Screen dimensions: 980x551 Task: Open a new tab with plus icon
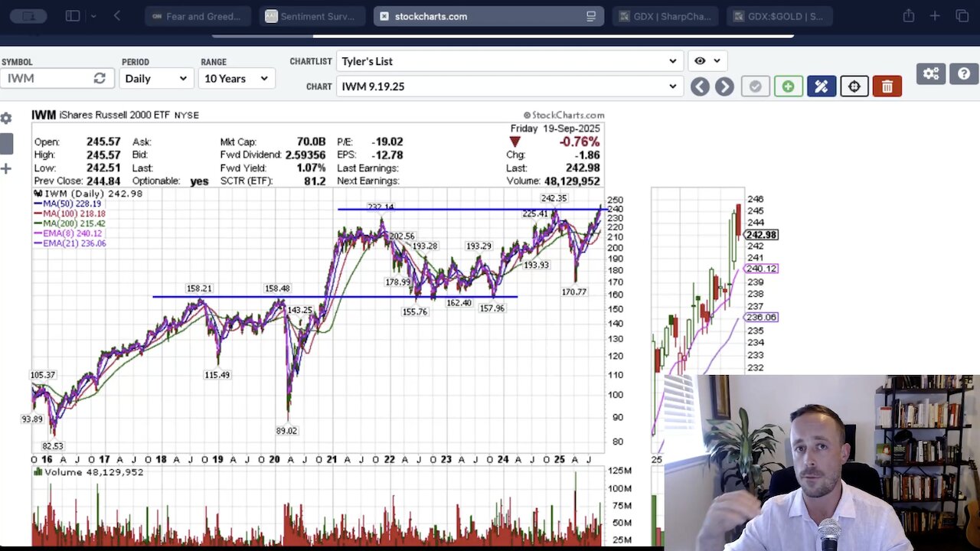(935, 15)
